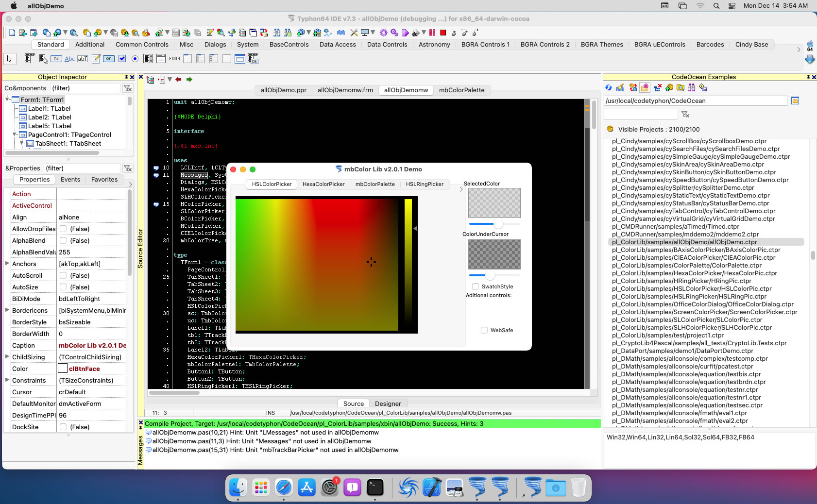
Task: Select the TToggleBox 'on' palette component
Action: (109, 59)
